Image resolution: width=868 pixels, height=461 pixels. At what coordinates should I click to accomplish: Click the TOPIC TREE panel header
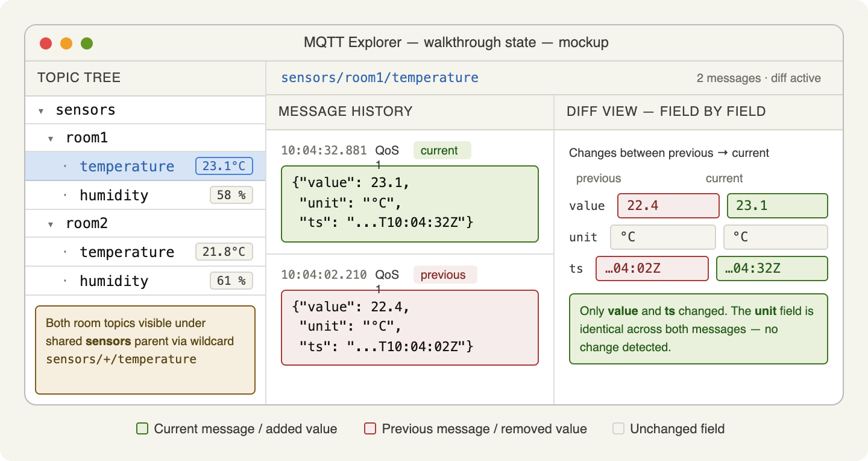tap(145, 78)
